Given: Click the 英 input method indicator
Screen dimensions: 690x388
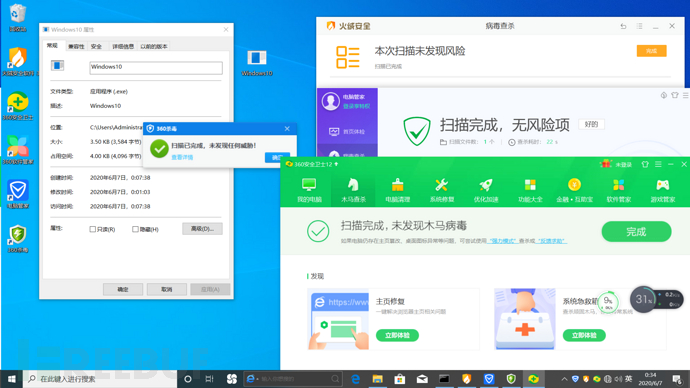Looking at the screenshot, I should (x=628, y=379).
